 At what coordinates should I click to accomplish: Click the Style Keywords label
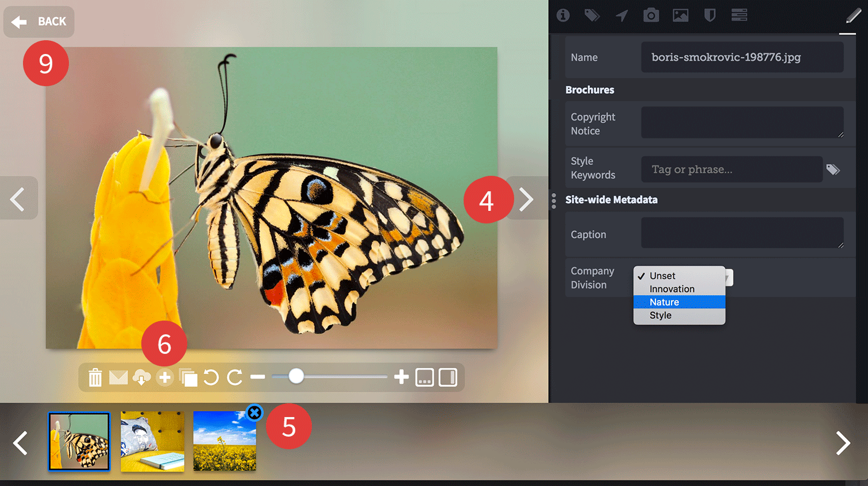coord(593,168)
